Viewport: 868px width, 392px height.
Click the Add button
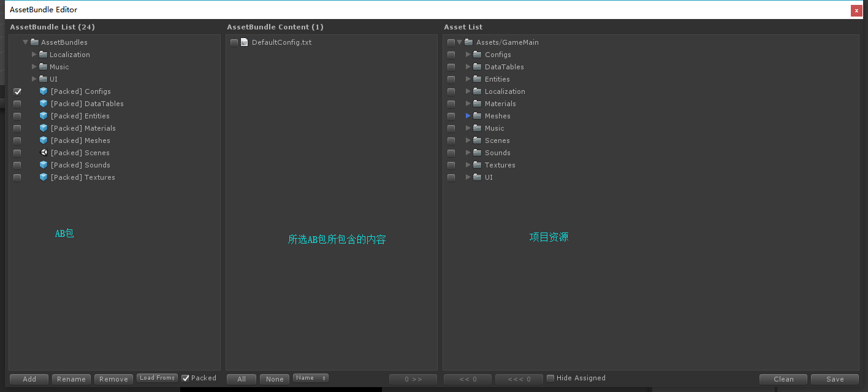(28, 379)
